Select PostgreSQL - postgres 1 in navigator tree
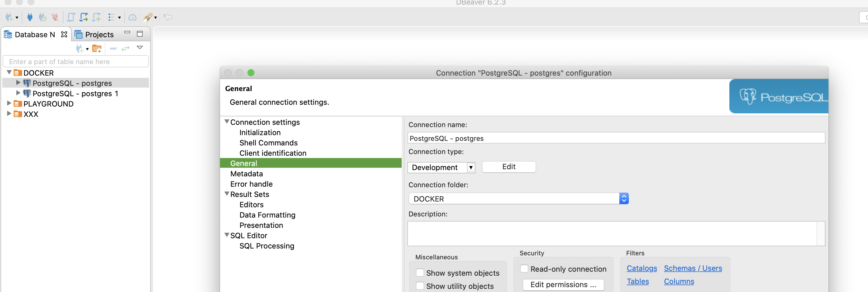Viewport: 868px width, 292px height. click(x=75, y=93)
